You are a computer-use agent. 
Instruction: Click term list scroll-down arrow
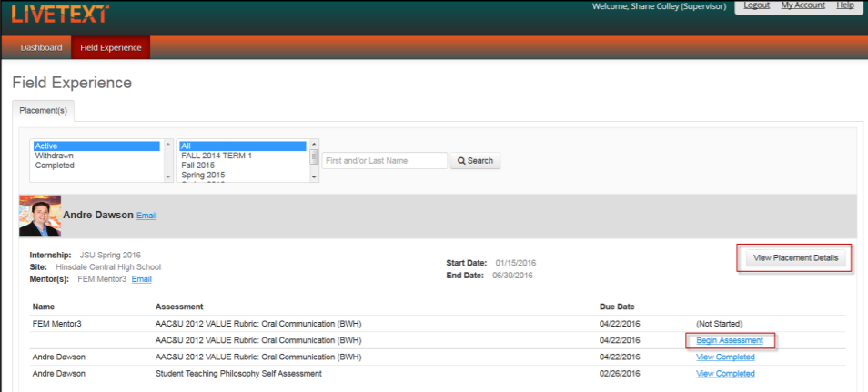pos(314,177)
